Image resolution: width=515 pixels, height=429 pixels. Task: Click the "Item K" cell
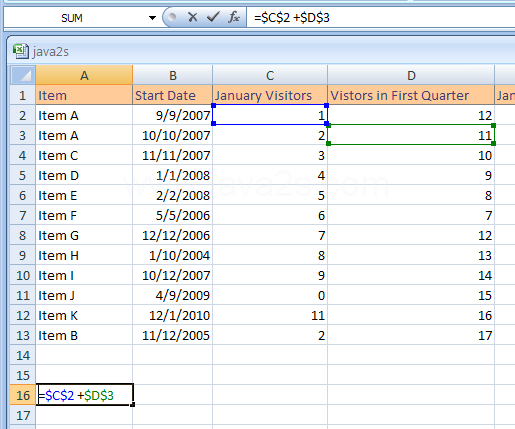84,315
